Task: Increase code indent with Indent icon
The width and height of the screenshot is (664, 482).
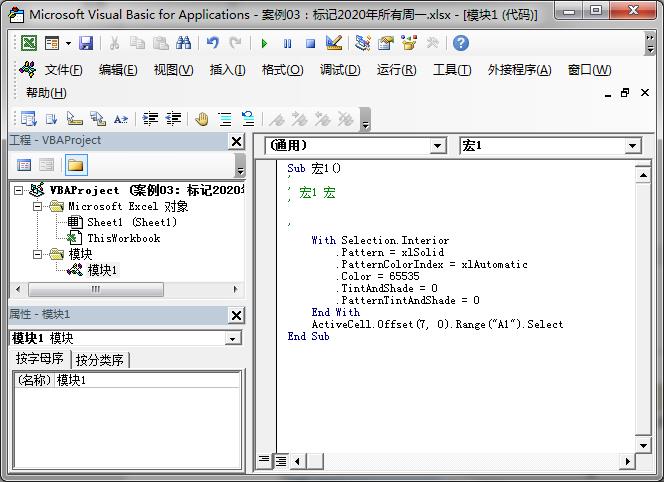Action: coord(150,119)
